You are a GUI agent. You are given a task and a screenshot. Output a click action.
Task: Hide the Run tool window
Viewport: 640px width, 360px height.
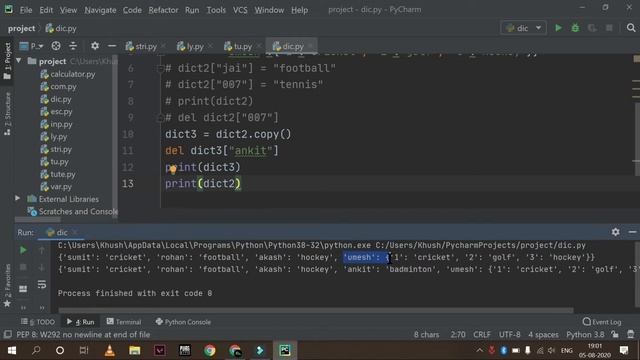pyautogui.click(x=632, y=232)
